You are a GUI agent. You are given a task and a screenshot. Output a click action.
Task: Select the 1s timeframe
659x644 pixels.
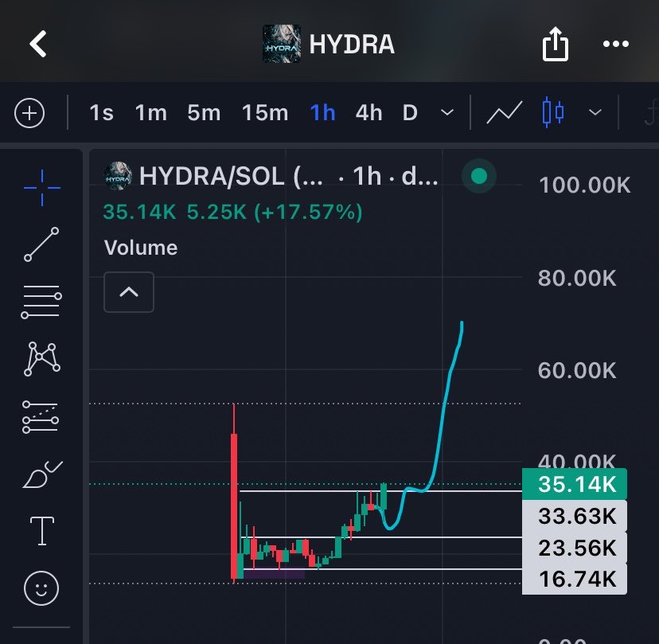click(x=101, y=113)
